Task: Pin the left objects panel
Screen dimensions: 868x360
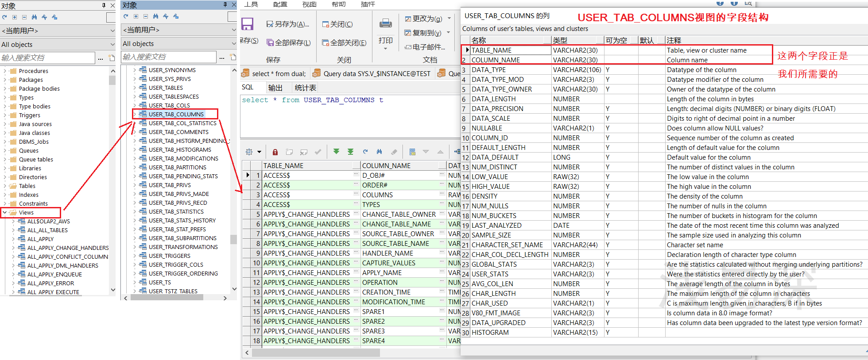Action: click(x=104, y=5)
